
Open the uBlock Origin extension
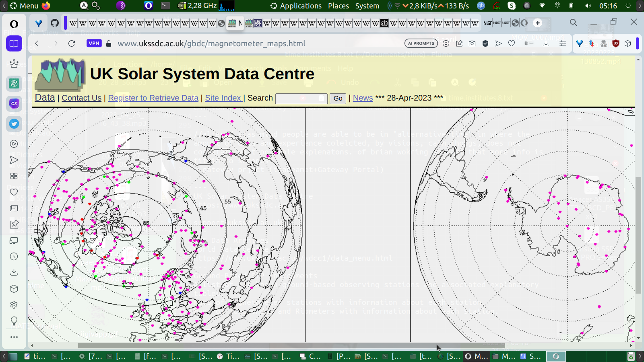tap(615, 43)
